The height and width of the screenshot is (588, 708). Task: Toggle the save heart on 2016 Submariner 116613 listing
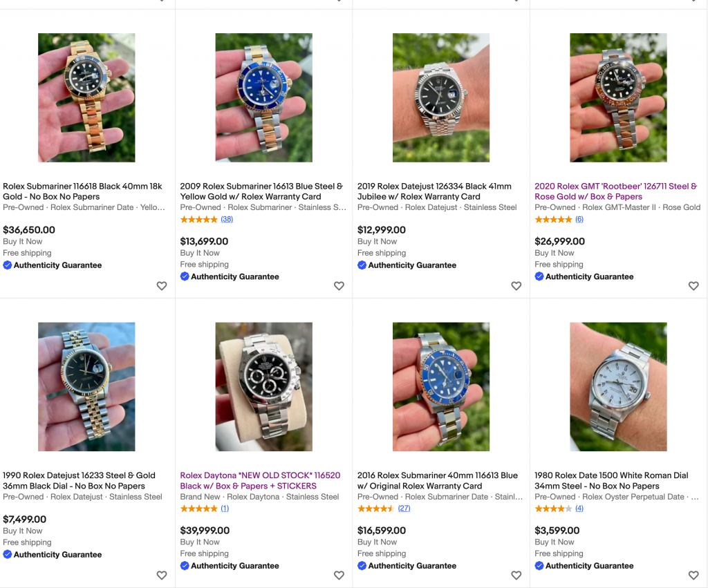click(x=516, y=575)
